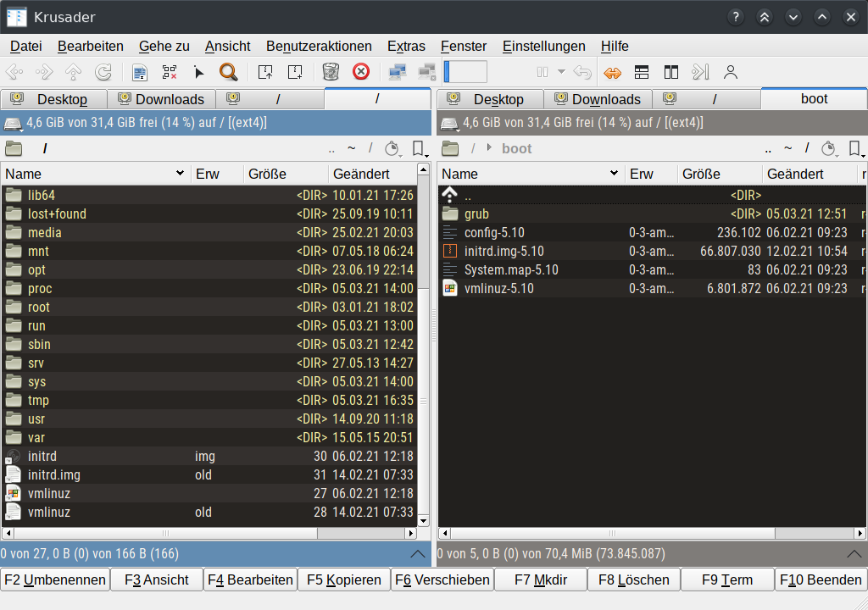This screenshot has height=610, width=868.
Task: Click the blue document icon in toolbar
Action: [x=140, y=72]
